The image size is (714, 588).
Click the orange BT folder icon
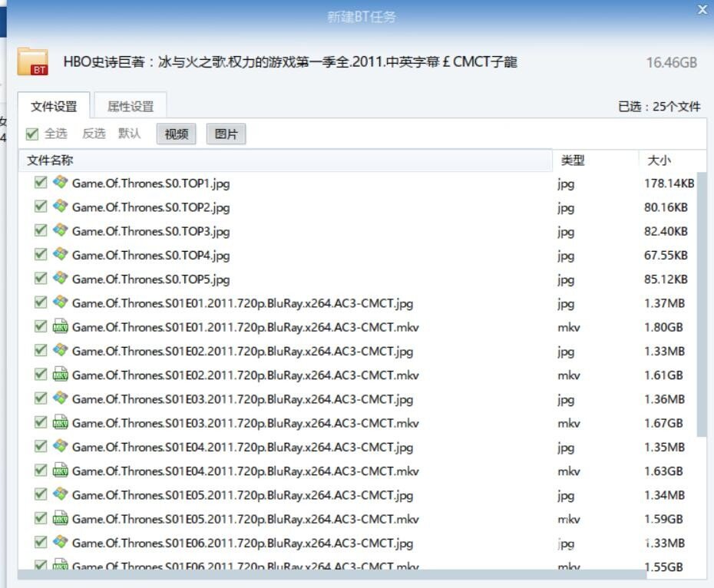click(33, 61)
